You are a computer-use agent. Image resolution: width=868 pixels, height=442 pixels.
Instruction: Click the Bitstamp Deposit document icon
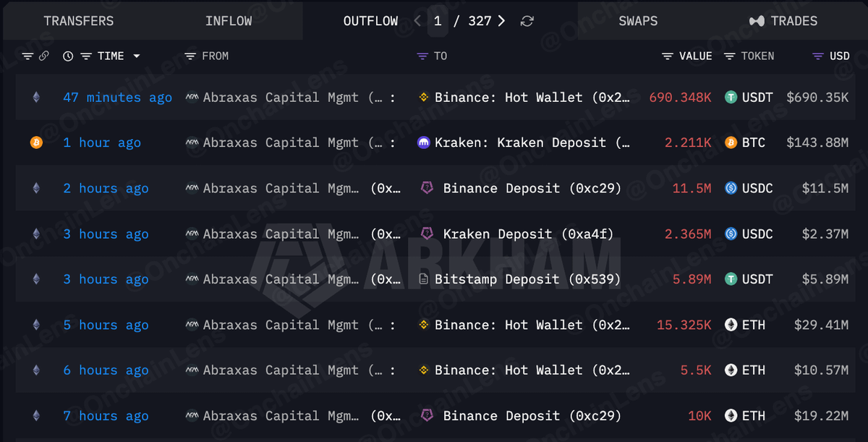pyautogui.click(x=424, y=279)
